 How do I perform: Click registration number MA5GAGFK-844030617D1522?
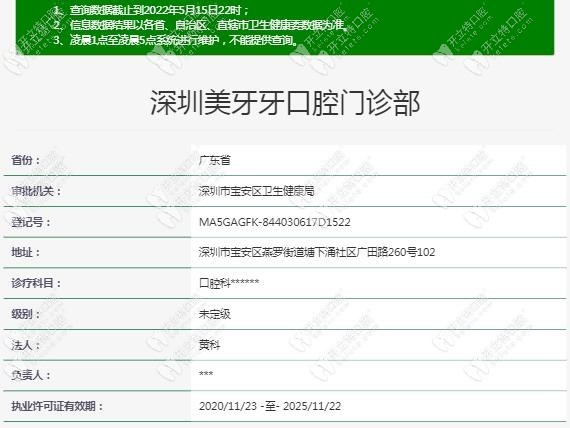[275, 222]
